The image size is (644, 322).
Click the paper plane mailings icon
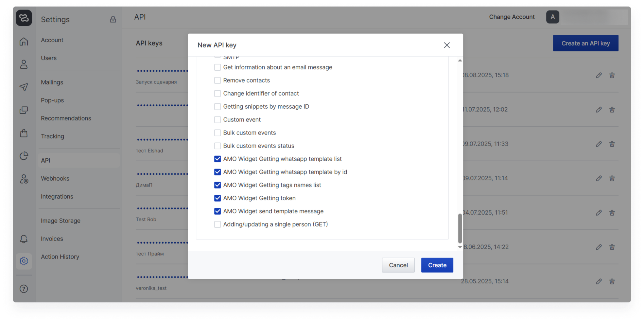click(24, 87)
